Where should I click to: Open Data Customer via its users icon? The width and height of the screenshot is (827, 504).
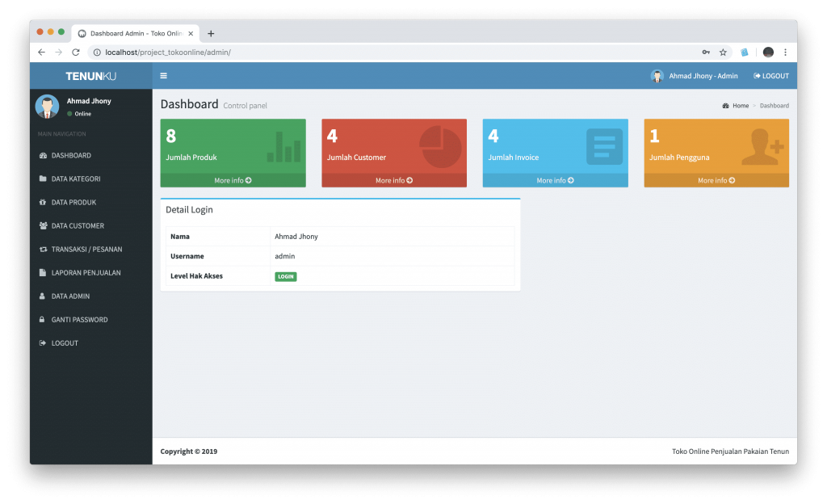coord(43,225)
